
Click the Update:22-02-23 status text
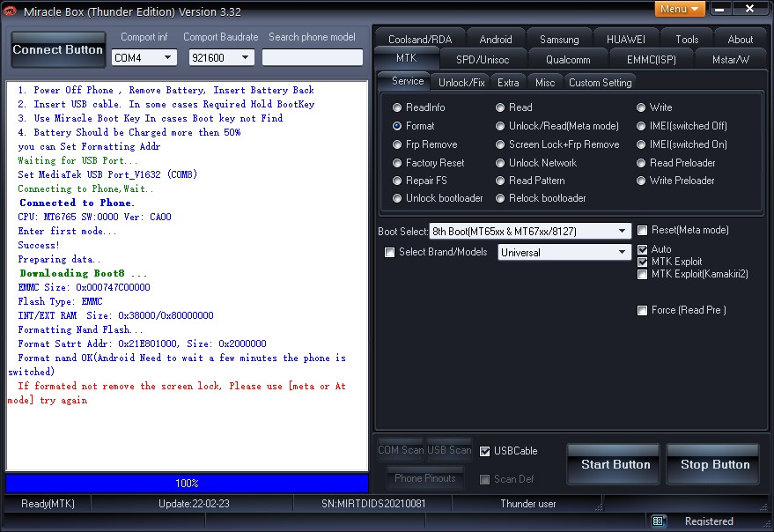click(x=194, y=503)
